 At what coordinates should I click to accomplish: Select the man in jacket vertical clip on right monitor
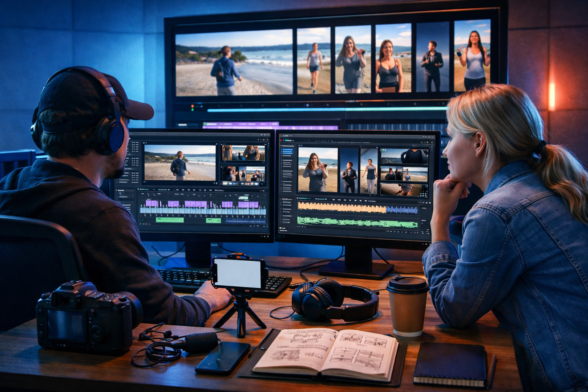[349, 171]
